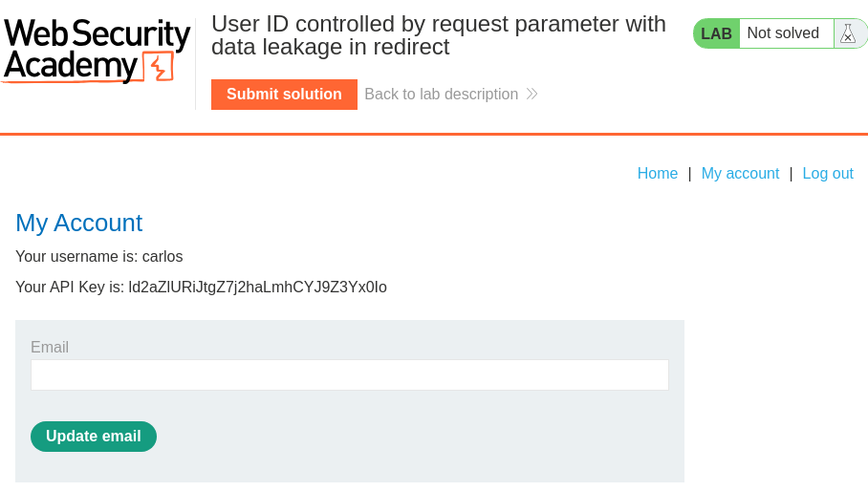
Task: Go to the Home page link
Action: coord(658,173)
